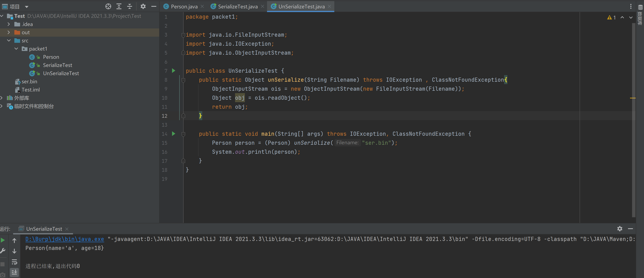Click the java.exe path link in console
Viewport: 644px width, 278px height.
(x=64, y=239)
